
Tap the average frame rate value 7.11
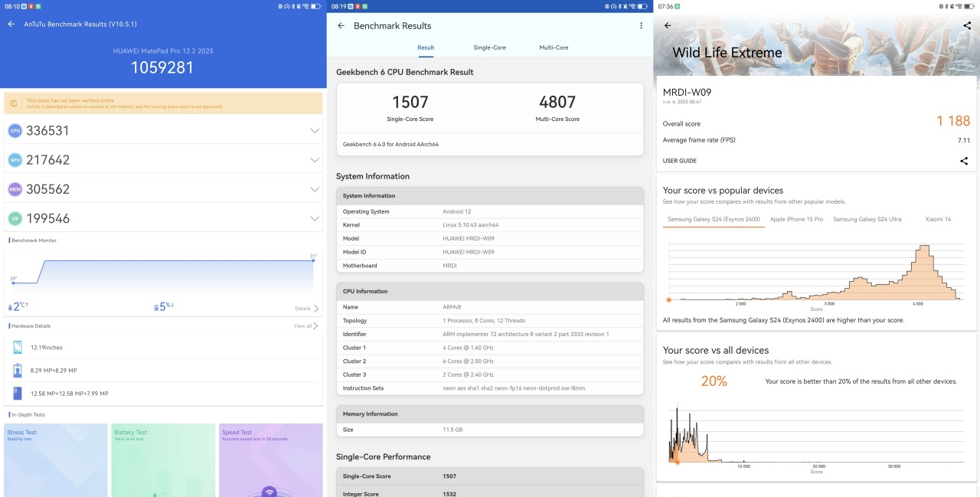tap(964, 140)
